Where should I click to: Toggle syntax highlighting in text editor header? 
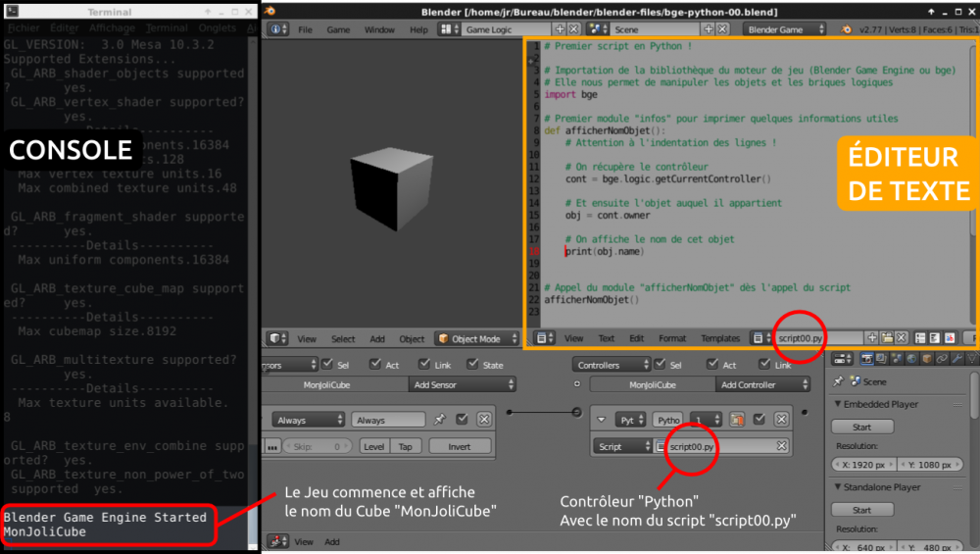coord(950,338)
